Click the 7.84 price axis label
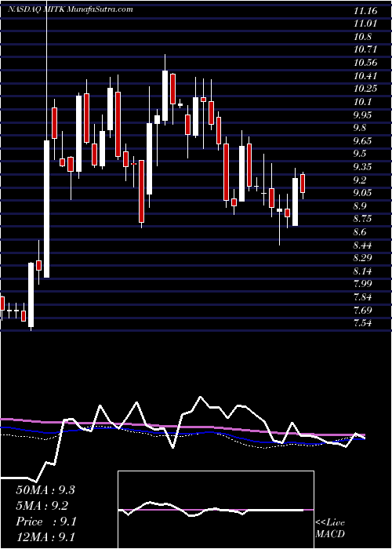This screenshot has width=392, height=549. [364, 297]
